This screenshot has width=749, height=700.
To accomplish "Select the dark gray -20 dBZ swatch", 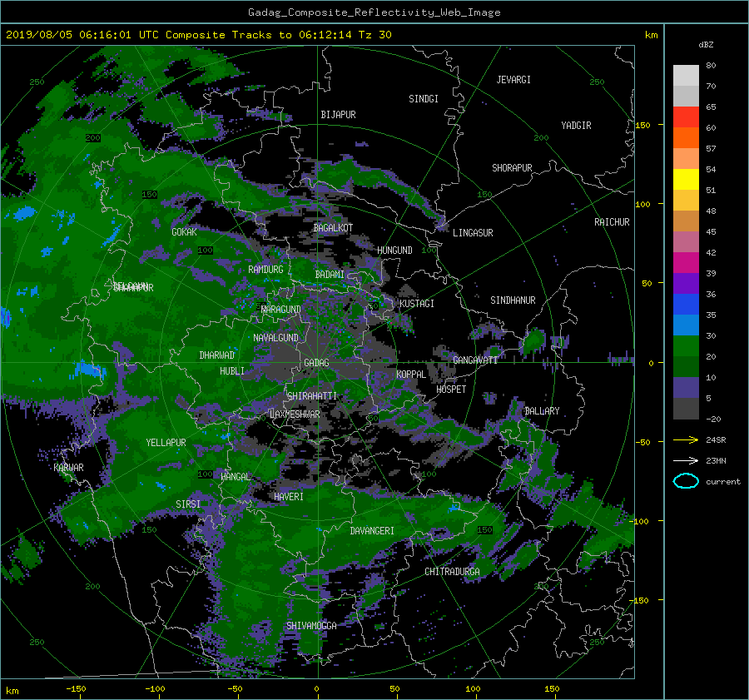I will [686, 409].
